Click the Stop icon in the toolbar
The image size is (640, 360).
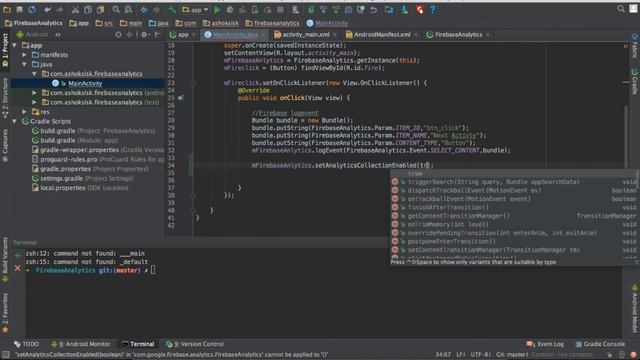coord(280,9)
